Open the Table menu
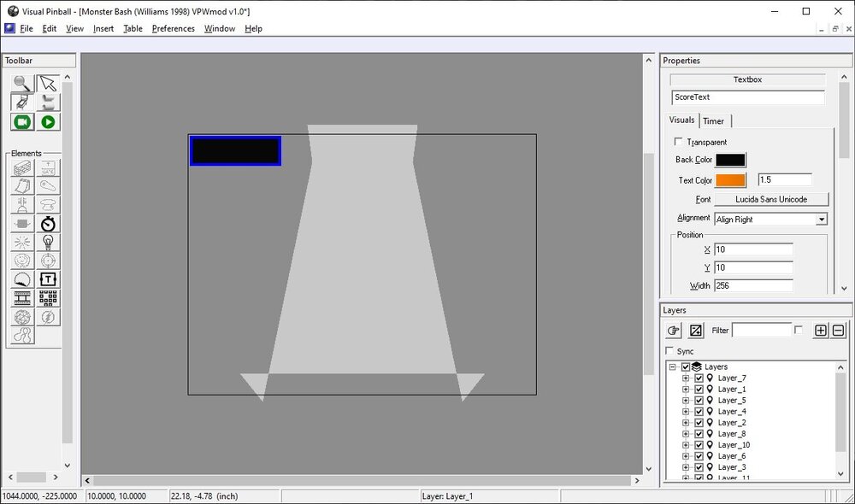Viewport: 855px width, 504px height. [133, 28]
